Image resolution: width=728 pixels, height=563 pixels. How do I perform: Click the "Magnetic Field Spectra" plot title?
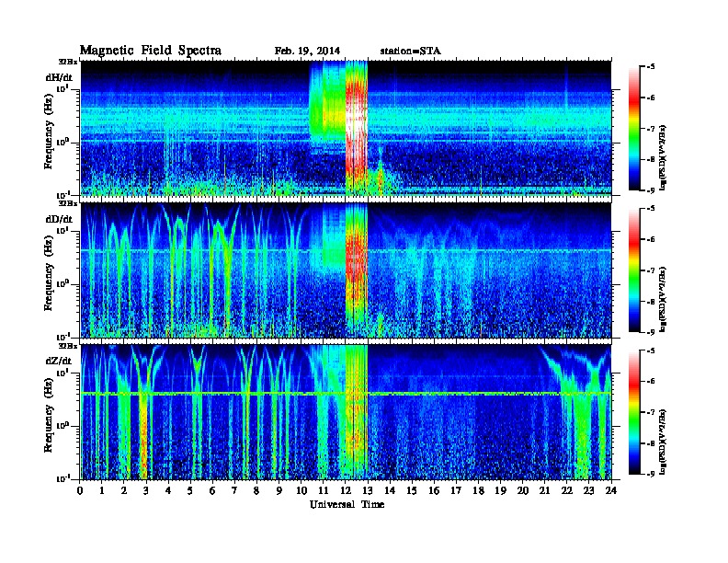[151, 51]
